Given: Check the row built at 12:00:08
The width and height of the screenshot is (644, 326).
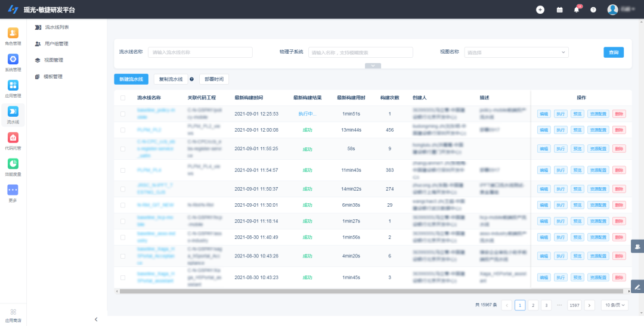Looking at the screenshot, I should 123,130.
